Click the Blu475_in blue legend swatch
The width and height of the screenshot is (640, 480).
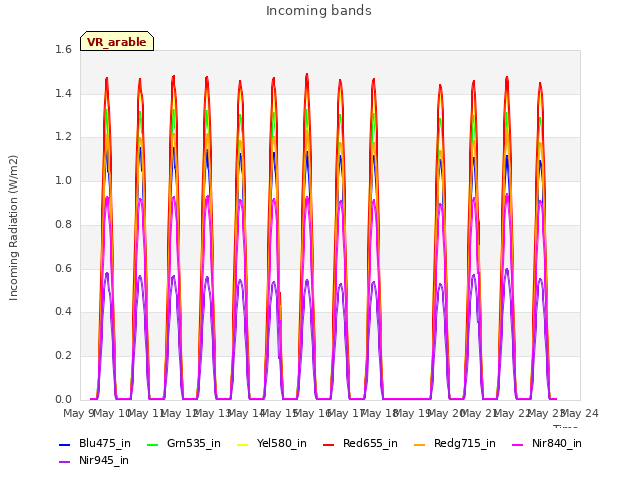click(x=65, y=444)
